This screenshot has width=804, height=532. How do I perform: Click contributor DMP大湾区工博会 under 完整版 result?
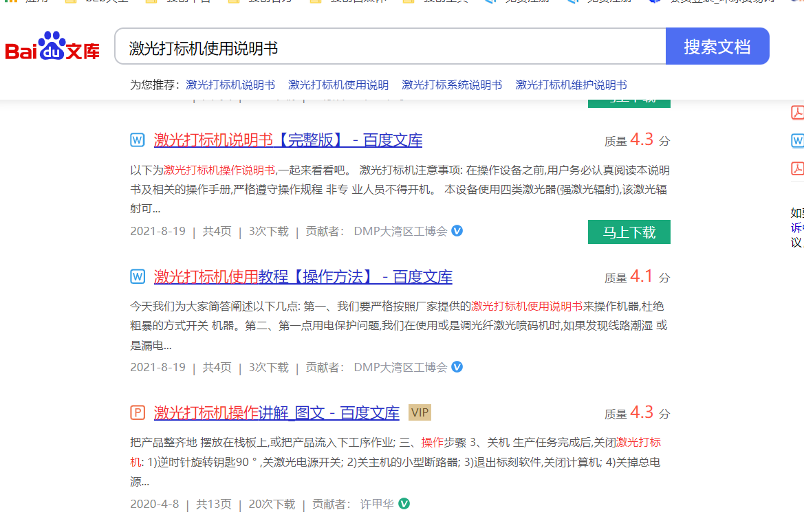pyautogui.click(x=400, y=231)
